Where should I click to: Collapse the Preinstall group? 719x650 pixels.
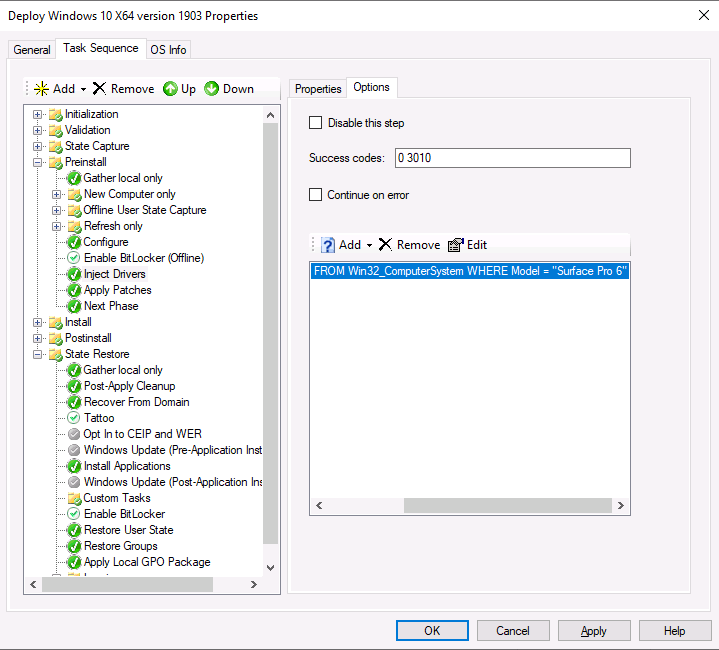pyautogui.click(x=38, y=162)
